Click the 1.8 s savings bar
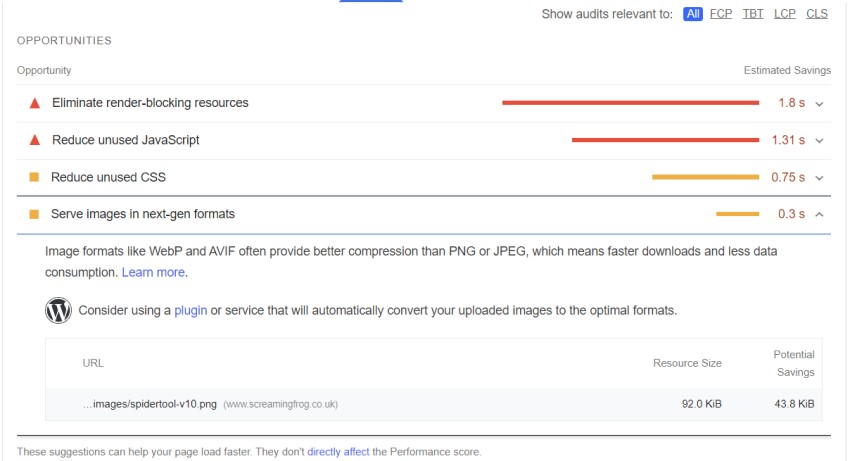 point(630,102)
